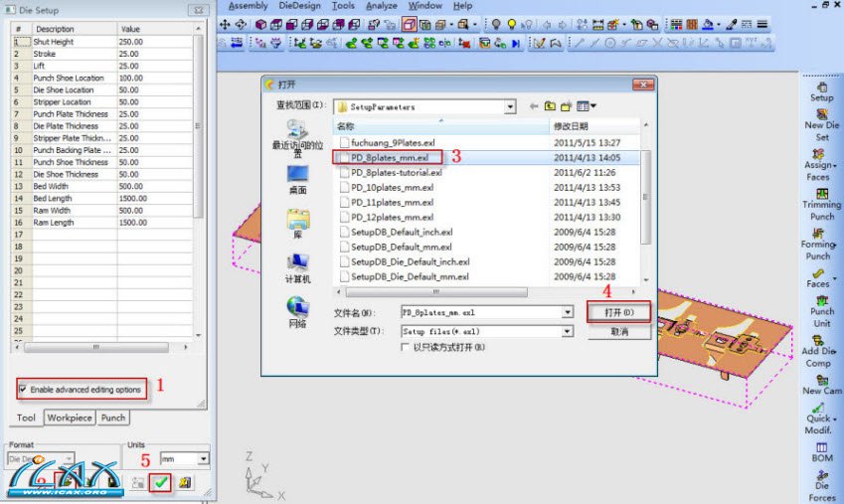
Task: Open Setup in right sidebar
Action: [822, 92]
